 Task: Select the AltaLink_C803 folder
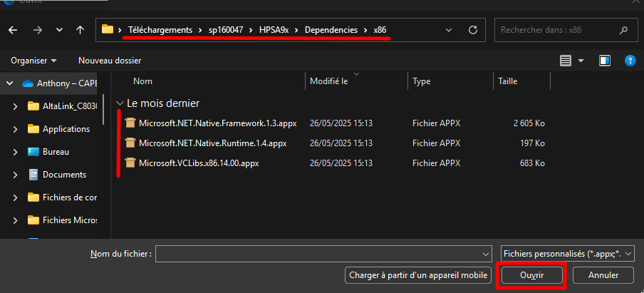pos(62,106)
